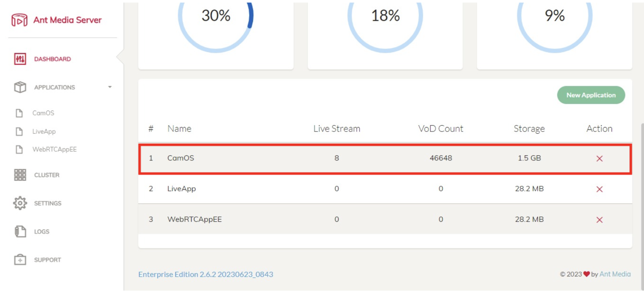Open the SETTINGS section

pos(48,203)
